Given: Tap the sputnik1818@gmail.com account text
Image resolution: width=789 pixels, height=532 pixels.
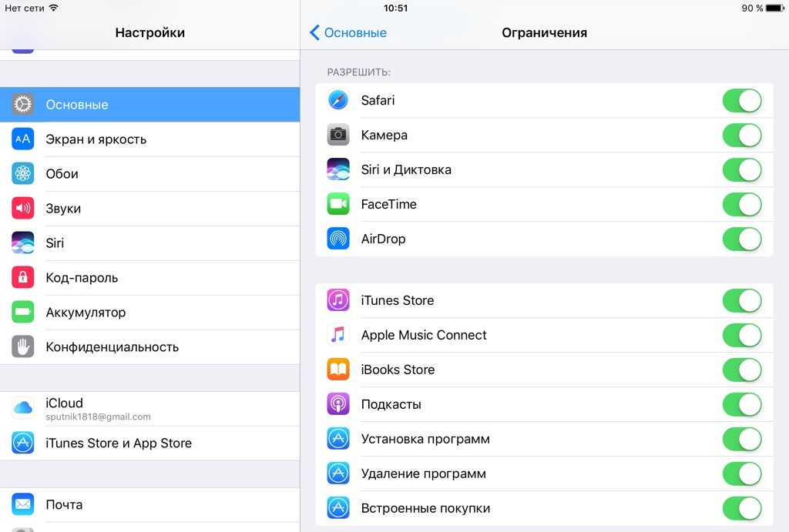Looking at the screenshot, I should tap(98, 417).
